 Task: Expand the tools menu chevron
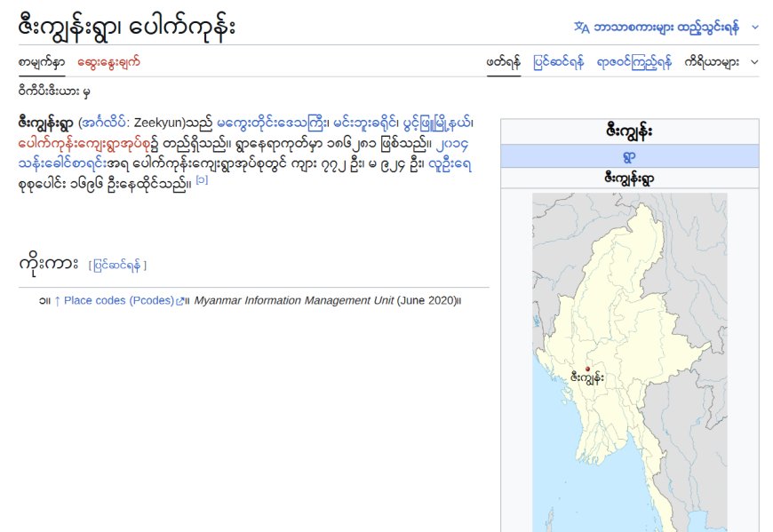[x=754, y=62]
